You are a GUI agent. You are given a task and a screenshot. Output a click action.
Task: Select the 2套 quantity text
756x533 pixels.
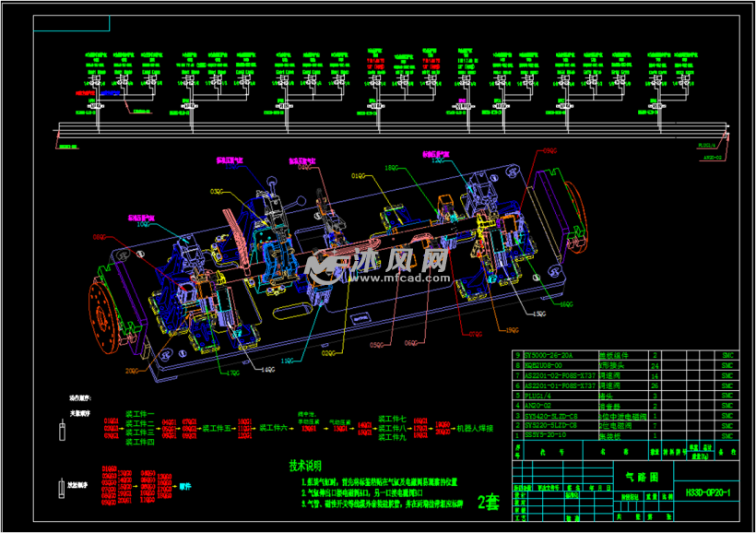click(489, 503)
